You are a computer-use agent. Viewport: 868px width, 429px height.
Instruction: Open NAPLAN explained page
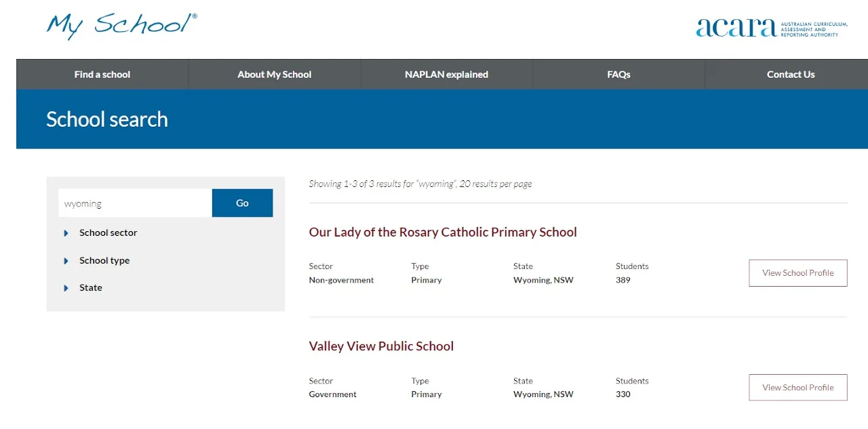pyautogui.click(x=447, y=75)
